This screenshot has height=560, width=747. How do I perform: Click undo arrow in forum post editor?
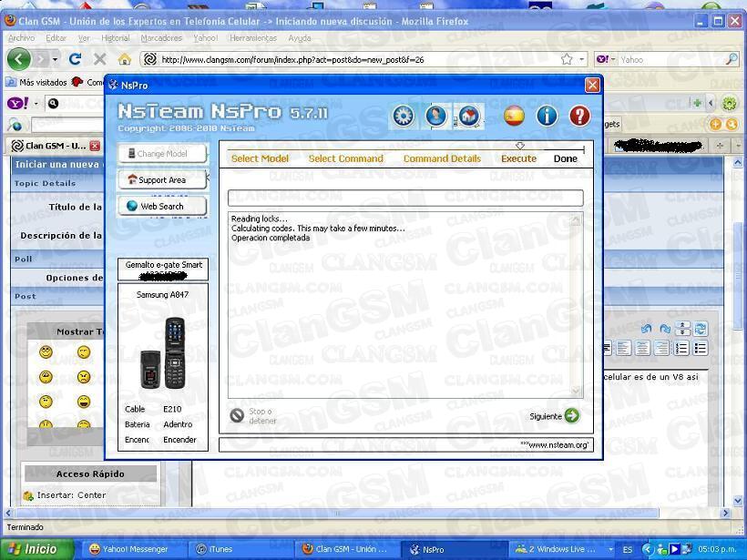(x=647, y=329)
